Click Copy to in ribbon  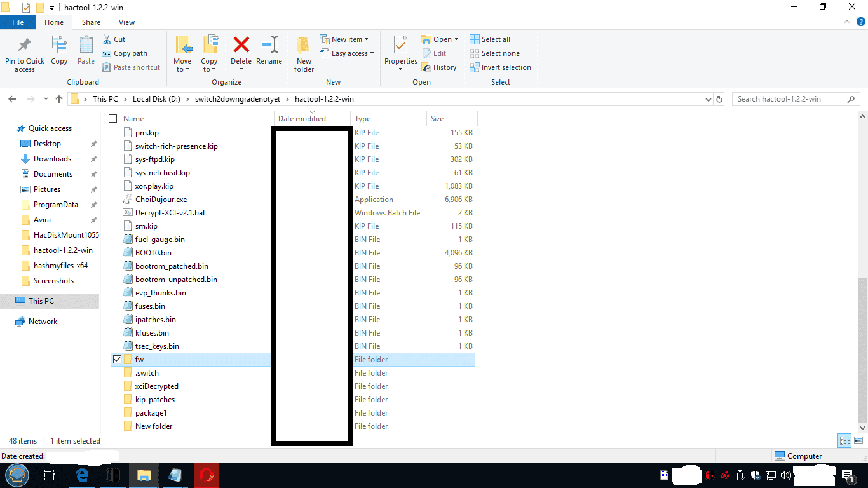pyautogui.click(x=210, y=53)
